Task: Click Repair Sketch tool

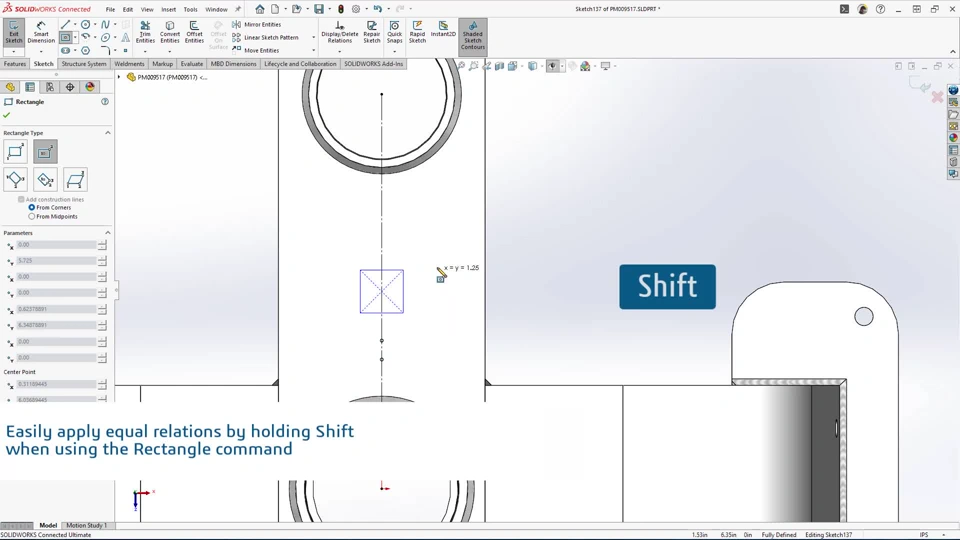Action: coord(372,32)
